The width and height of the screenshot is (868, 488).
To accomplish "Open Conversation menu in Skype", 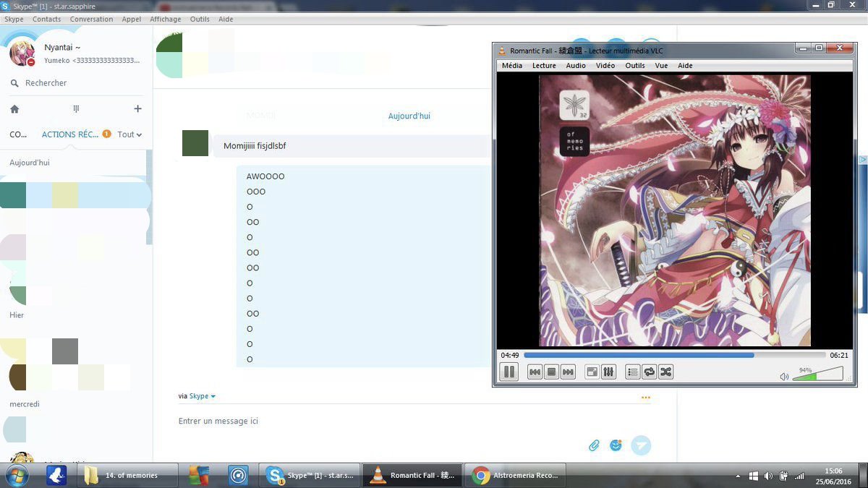I will 91,19.
